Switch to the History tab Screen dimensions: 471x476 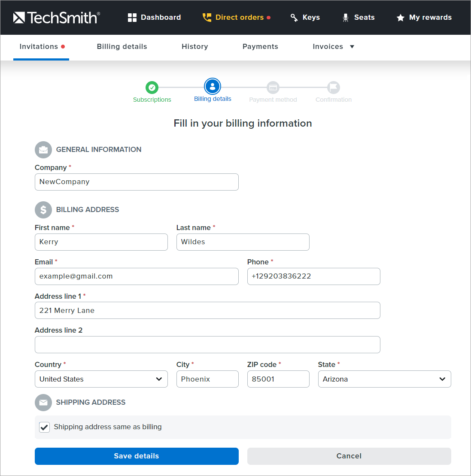coord(194,47)
